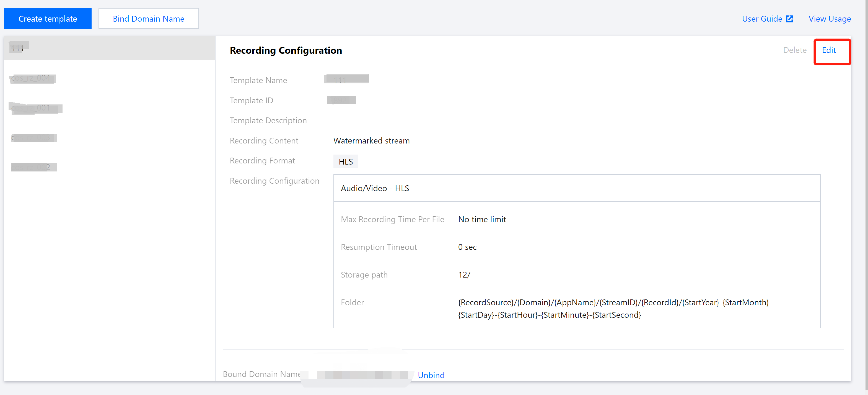Open User Guide via external link icon
The width and height of the screenshot is (868, 395).
coord(790,19)
